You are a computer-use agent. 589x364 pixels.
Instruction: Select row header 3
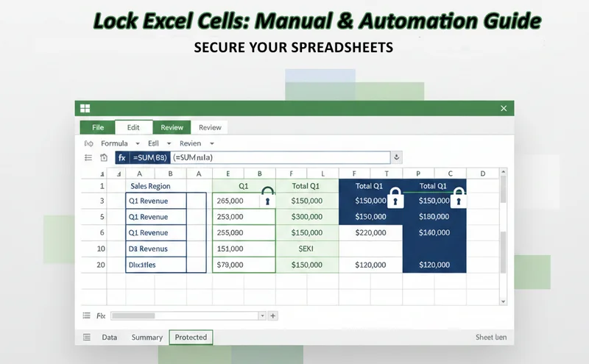[102, 201]
